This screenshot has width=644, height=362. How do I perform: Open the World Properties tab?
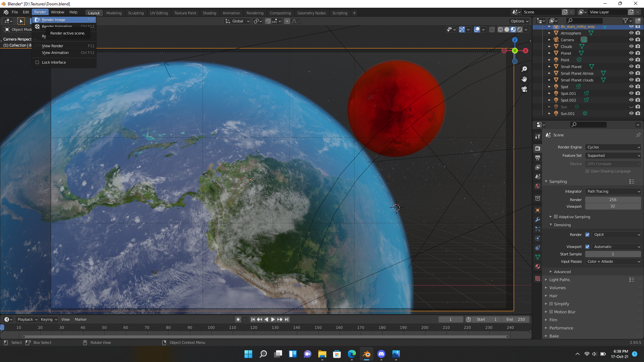click(538, 186)
